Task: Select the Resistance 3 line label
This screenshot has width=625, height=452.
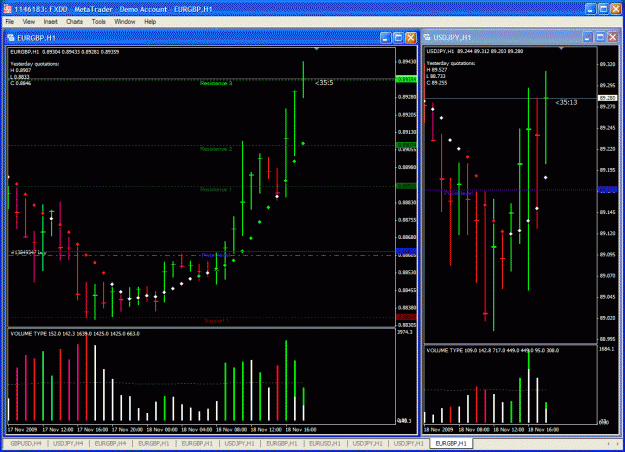Action: coord(216,83)
